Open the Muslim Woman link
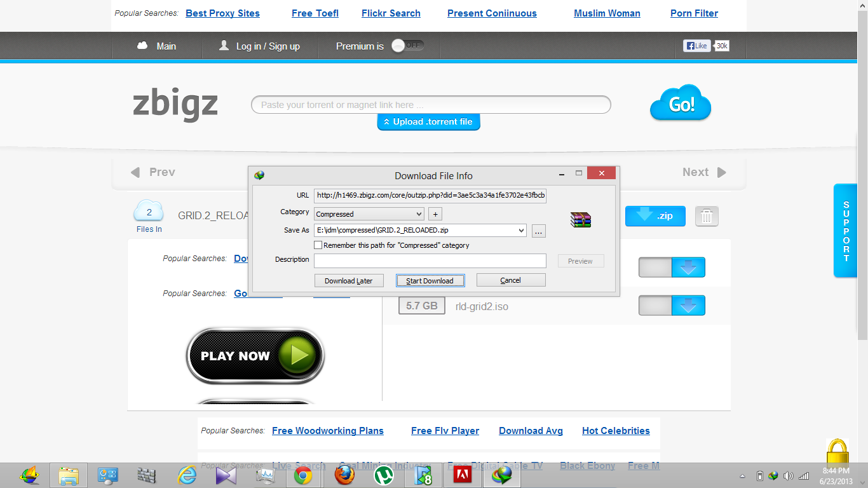 click(607, 13)
